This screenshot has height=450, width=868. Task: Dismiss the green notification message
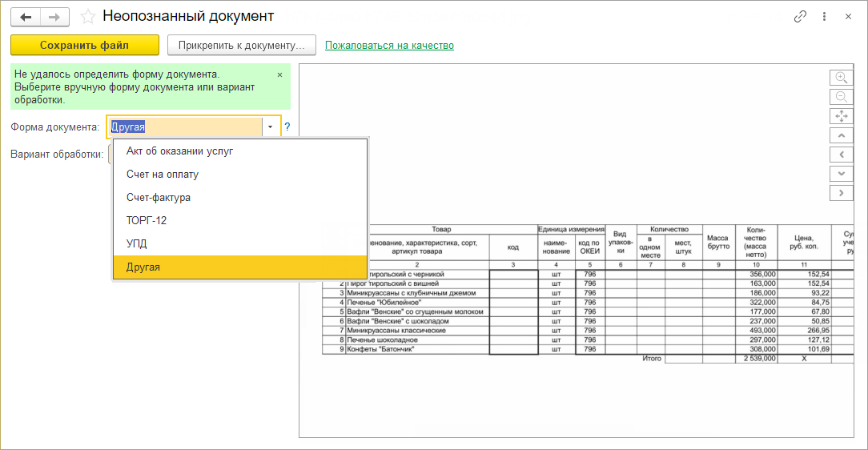click(x=279, y=74)
